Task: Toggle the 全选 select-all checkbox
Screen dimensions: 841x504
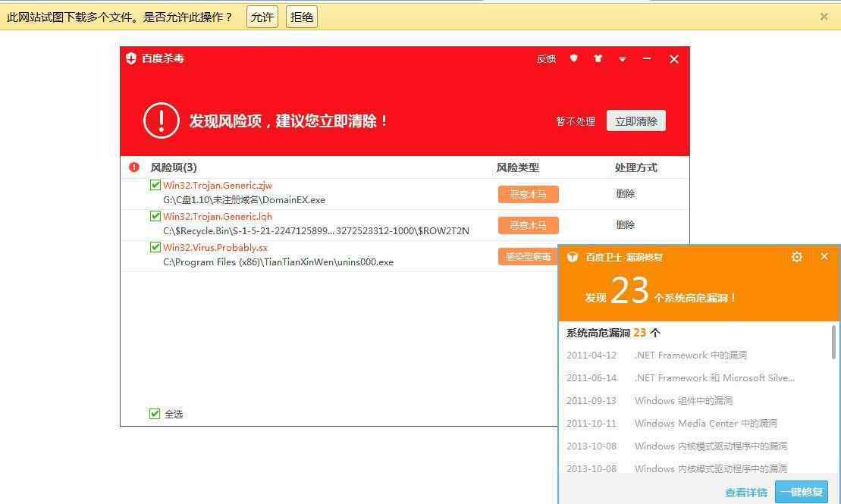Action: 155,413
